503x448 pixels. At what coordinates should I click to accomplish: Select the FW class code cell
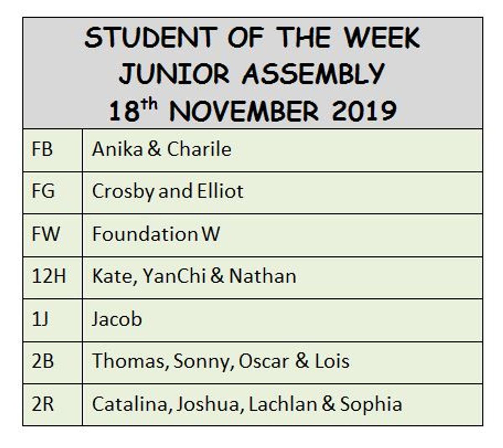[53, 235]
